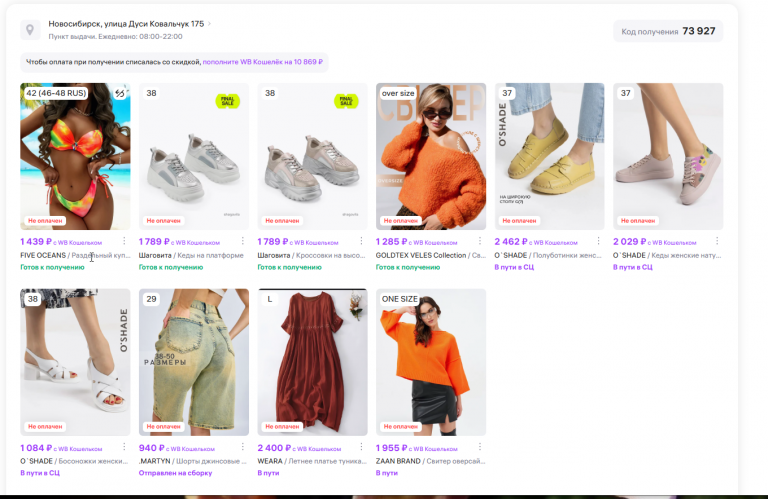Open the O'SHADE pink Кеды женские image
This screenshot has height=499, width=768.
(x=668, y=156)
